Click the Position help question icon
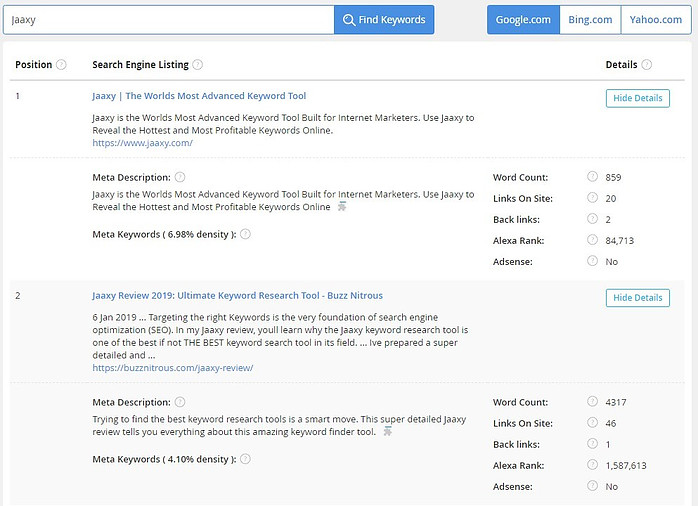 (x=61, y=65)
